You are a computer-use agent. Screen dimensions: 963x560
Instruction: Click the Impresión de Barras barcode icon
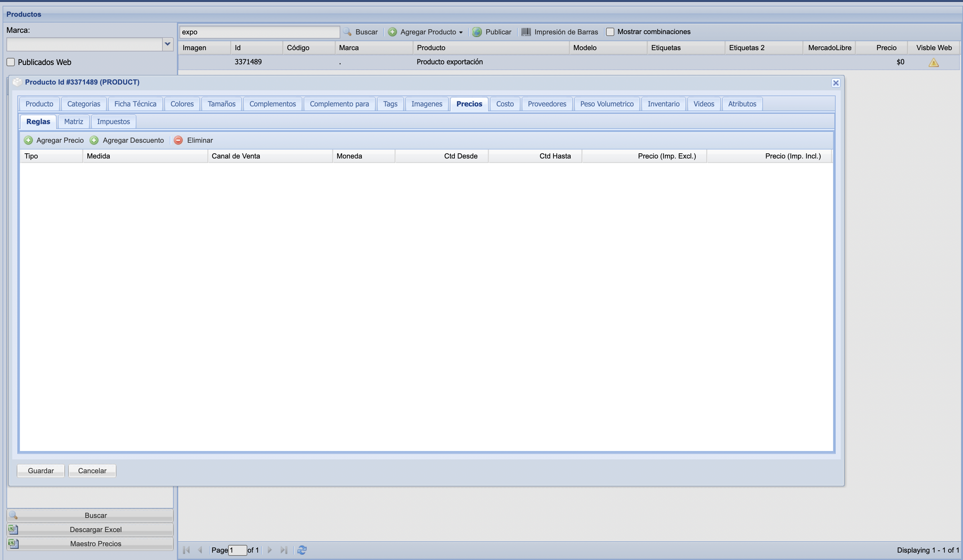click(x=526, y=32)
